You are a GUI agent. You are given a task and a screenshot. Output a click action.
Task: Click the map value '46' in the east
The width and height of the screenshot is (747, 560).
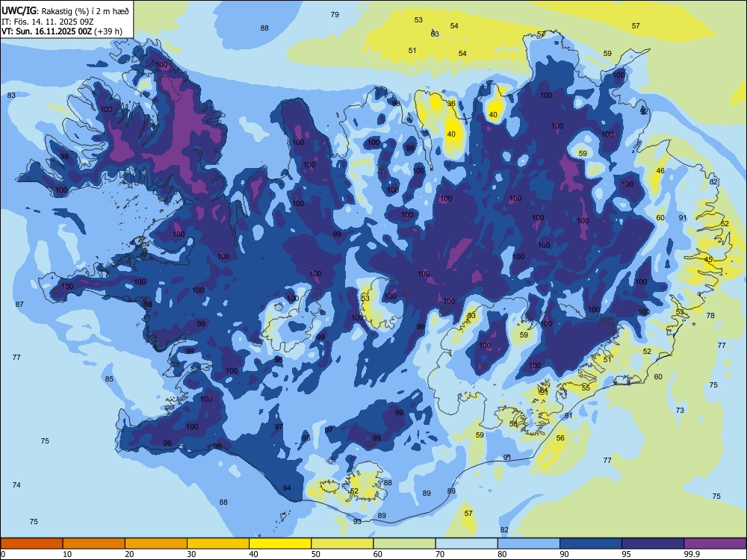(660, 170)
